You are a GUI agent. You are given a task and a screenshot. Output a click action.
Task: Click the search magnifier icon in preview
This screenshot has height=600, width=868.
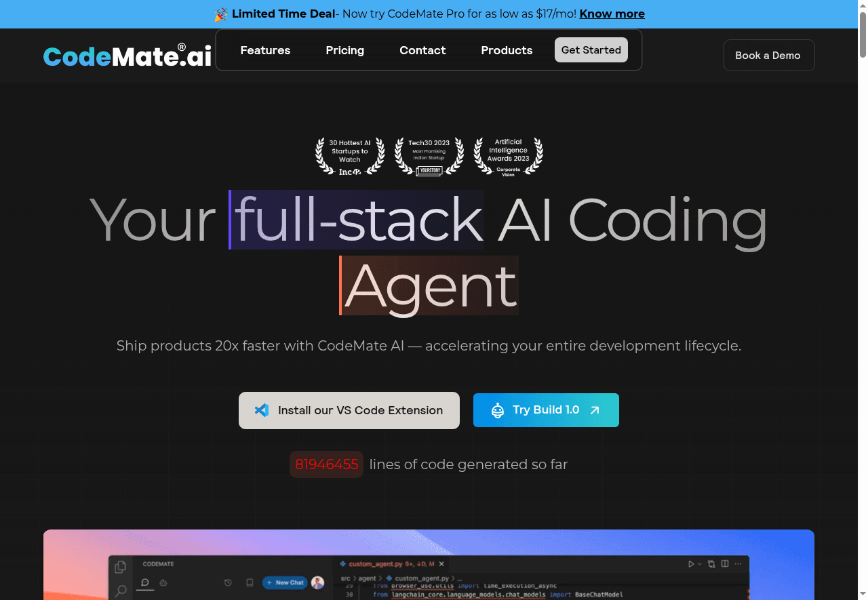click(x=121, y=591)
